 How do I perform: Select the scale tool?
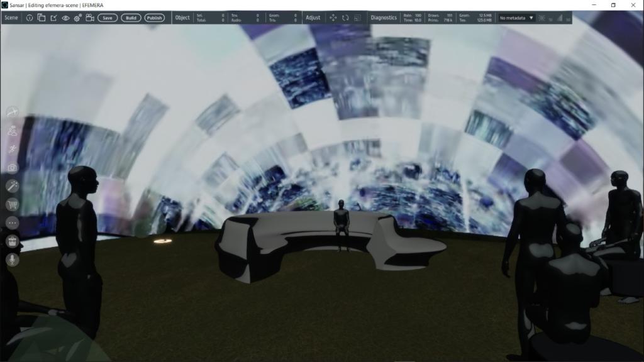pyautogui.click(x=357, y=18)
